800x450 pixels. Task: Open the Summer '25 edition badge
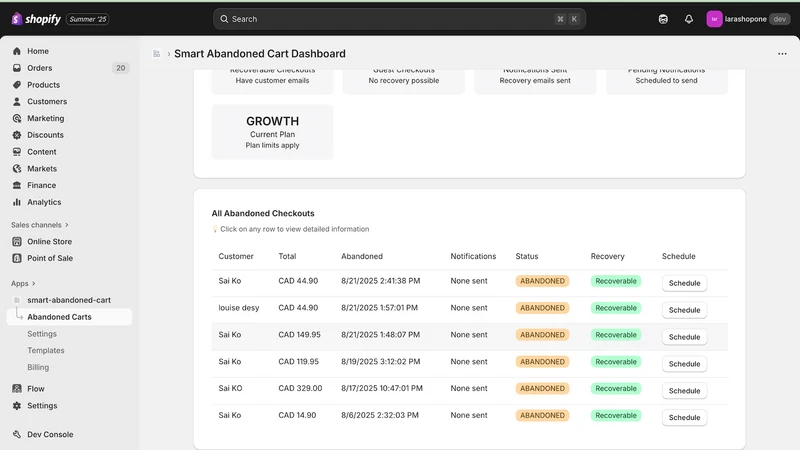88,19
